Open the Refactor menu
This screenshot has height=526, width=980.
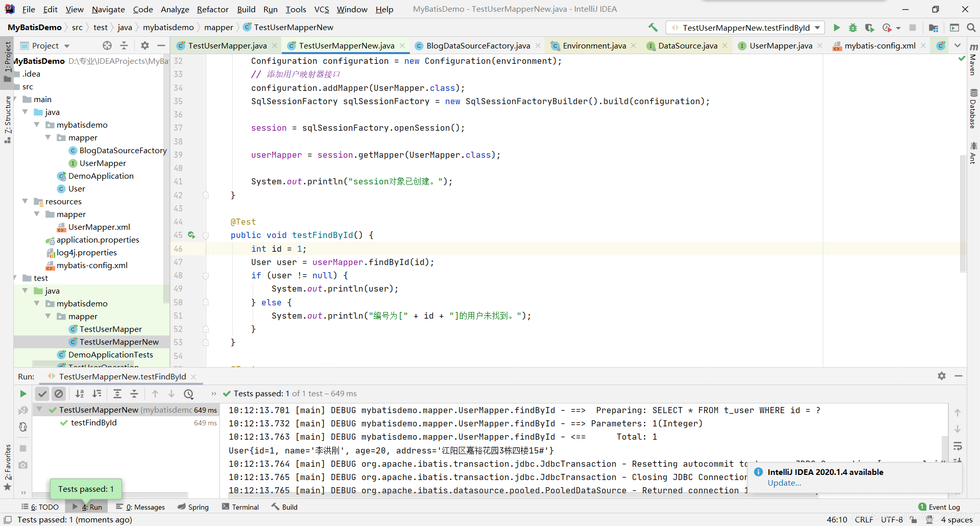click(x=213, y=9)
